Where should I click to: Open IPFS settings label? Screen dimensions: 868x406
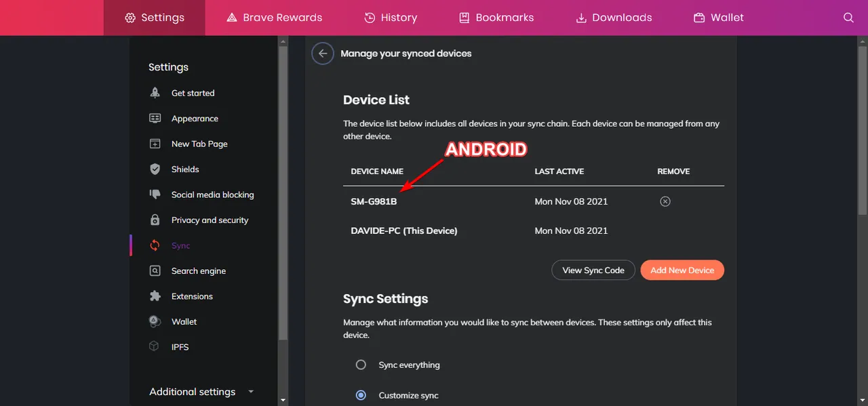[x=180, y=346]
